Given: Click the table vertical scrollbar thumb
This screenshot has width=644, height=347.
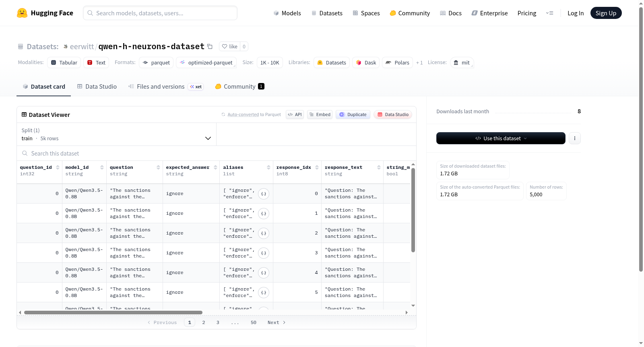Looking at the screenshot, I should coord(413,210).
